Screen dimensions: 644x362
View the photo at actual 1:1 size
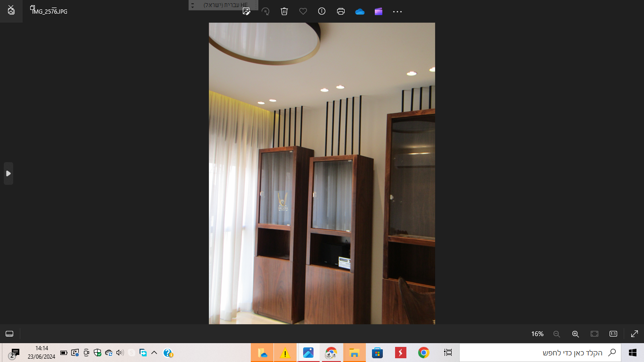613,334
